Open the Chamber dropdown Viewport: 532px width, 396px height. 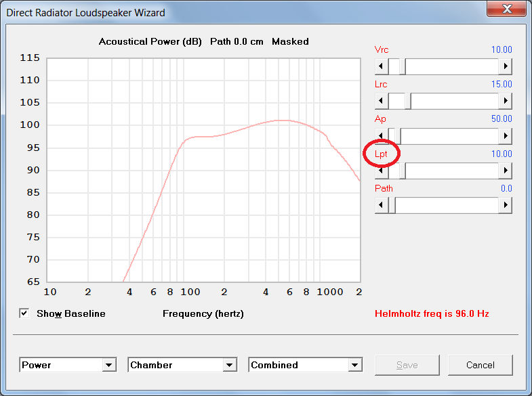(x=229, y=365)
